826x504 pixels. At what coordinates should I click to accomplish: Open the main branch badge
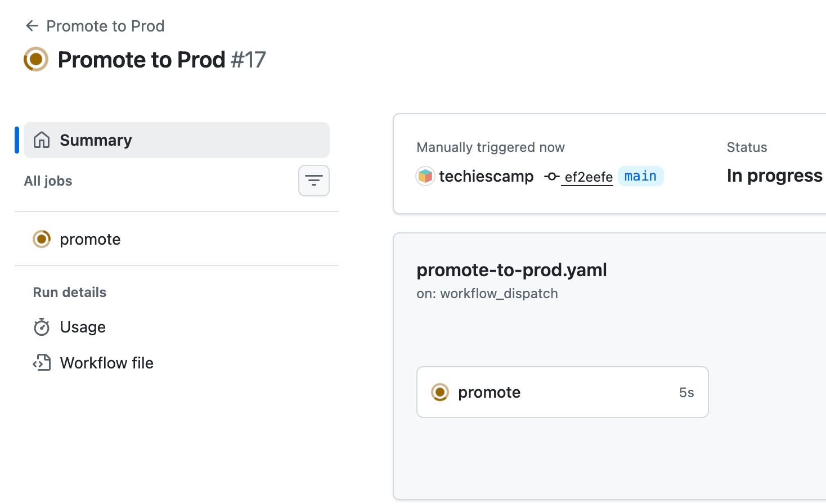(640, 175)
